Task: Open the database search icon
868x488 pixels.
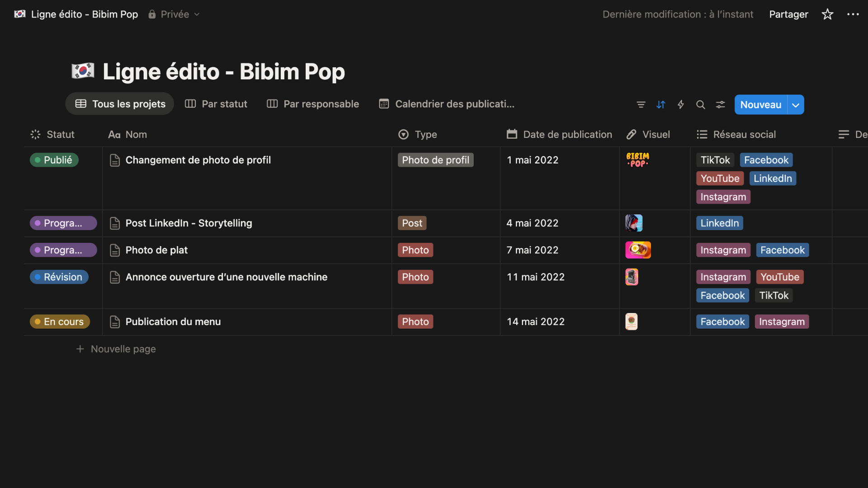Action: point(700,105)
